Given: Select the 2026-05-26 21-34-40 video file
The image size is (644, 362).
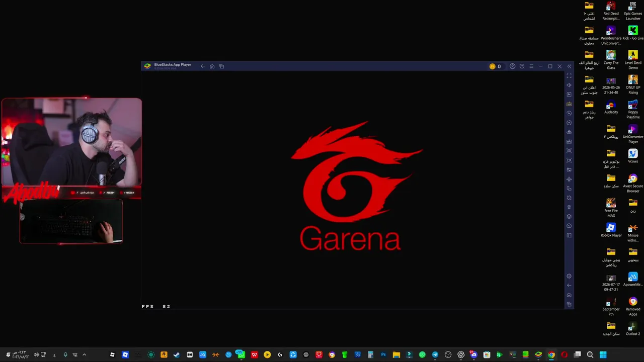Looking at the screenshot, I should 611,85.
